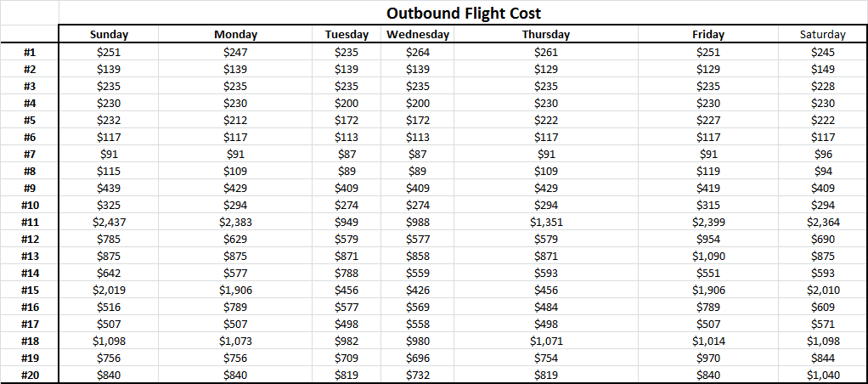Click the Monday column header

click(236, 34)
